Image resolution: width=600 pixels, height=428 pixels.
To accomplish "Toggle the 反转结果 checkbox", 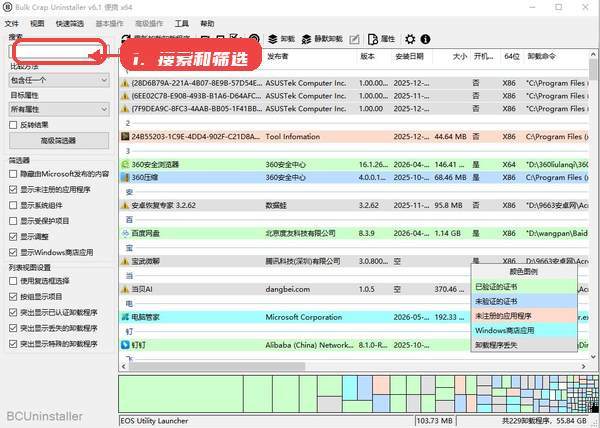I will 13,125.
